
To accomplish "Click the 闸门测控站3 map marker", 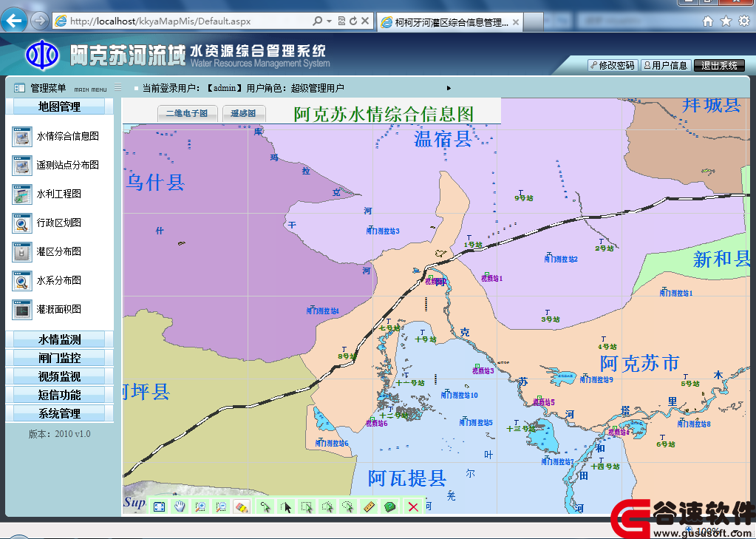I will 383,230.
